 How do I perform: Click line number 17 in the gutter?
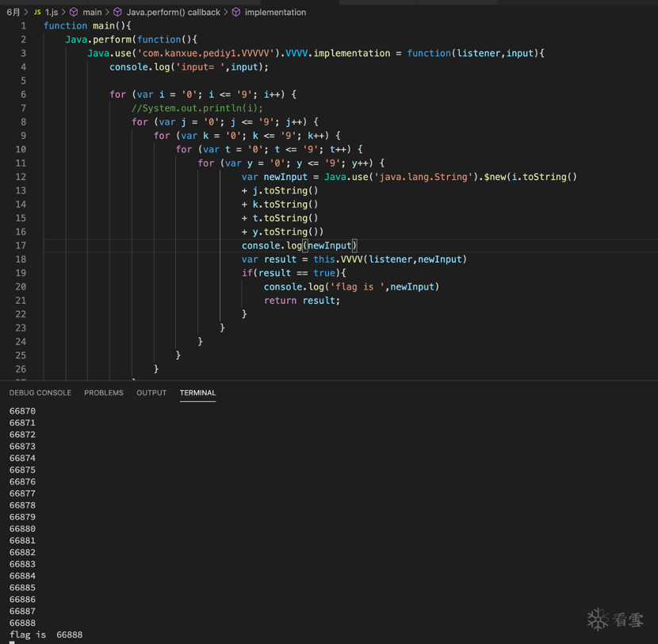click(21, 246)
